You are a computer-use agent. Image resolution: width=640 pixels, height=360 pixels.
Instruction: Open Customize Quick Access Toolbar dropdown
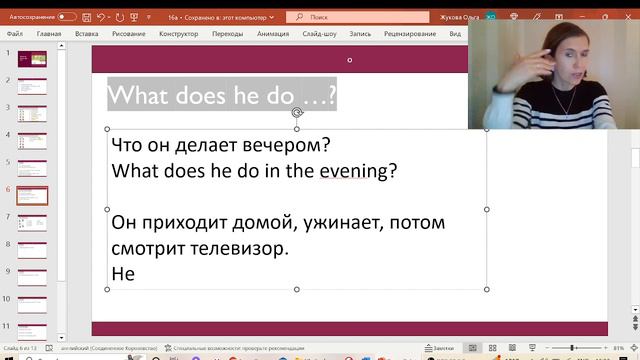pos(149,18)
